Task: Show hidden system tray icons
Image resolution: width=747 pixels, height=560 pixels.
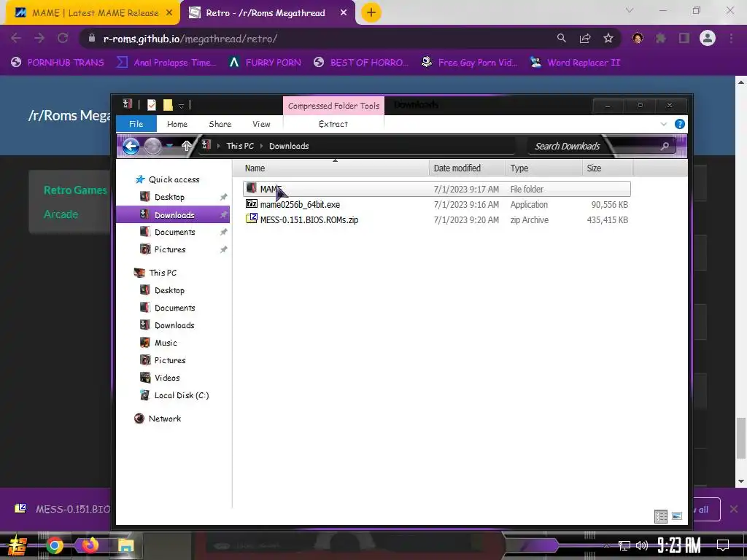Action: point(606,545)
